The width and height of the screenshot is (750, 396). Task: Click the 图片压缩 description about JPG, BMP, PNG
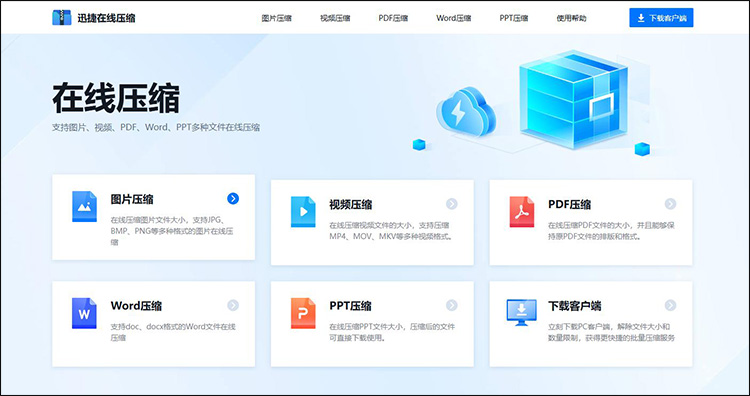coord(172,231)
